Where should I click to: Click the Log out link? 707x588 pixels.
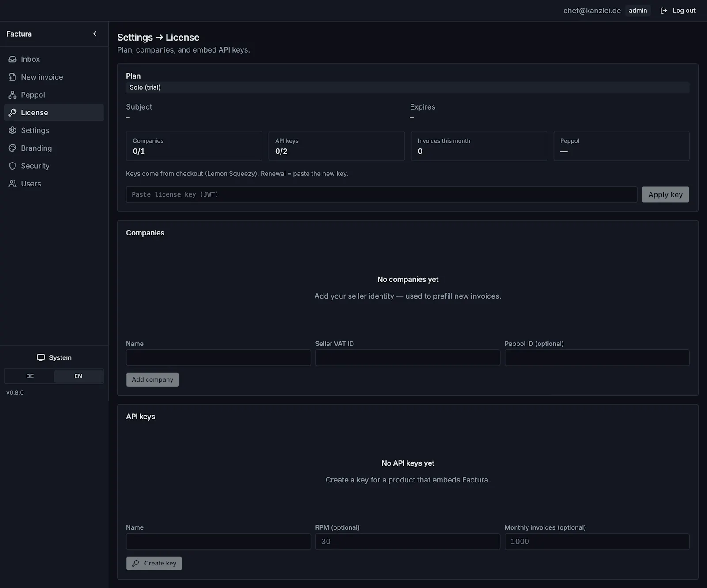tap(678, 11)
